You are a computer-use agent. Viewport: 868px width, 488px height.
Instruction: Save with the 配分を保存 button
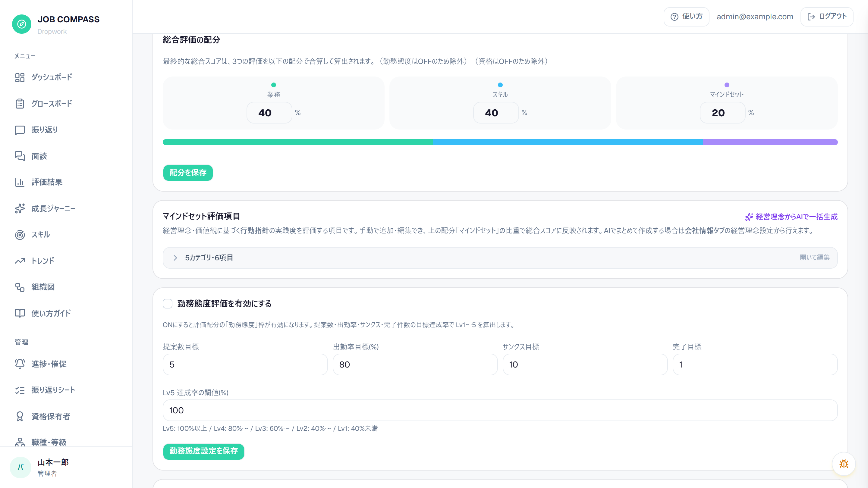(188, 173)
